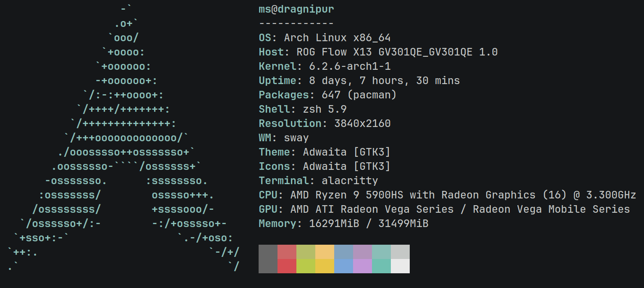644x288 pixels.
Task: Click the Shell: zsh 5.9 entry
Action: [x=302, y=109]
